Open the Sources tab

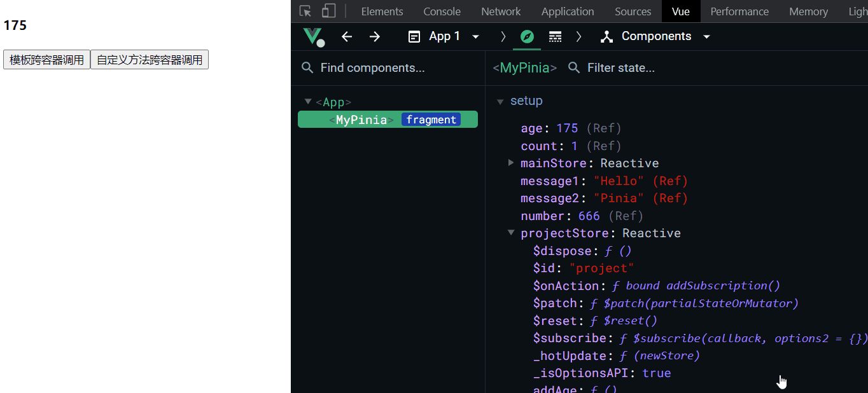(x=633, y=11)
